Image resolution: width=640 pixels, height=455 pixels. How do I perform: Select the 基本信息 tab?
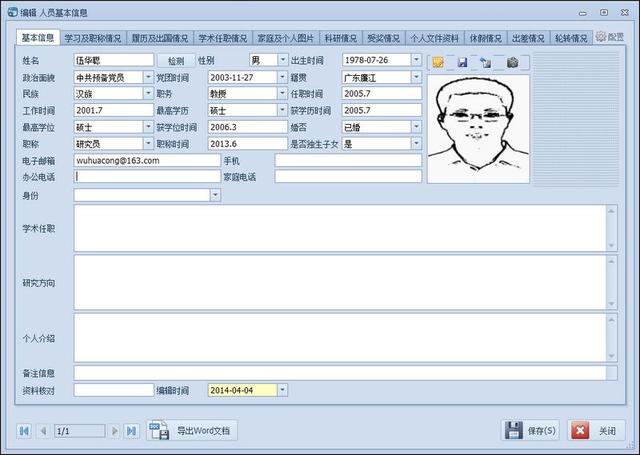coord(38,38)
